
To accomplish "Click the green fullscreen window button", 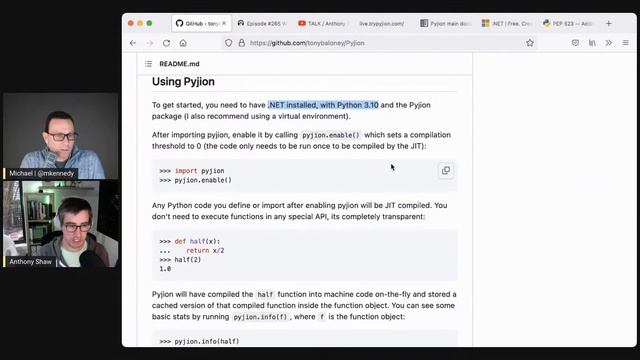I will tap(149, 23).
